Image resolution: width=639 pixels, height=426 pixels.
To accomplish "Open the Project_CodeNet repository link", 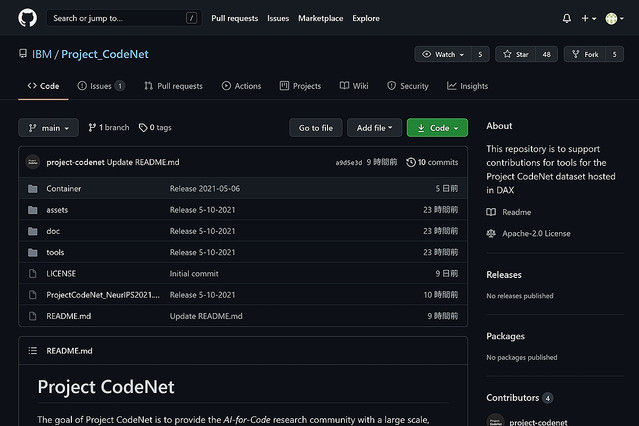I will 104,54.
